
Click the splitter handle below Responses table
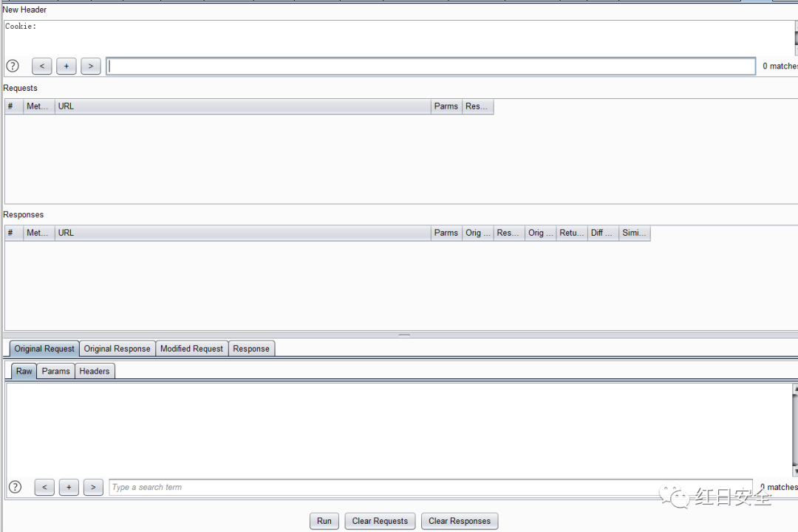[x=404, y=335]
